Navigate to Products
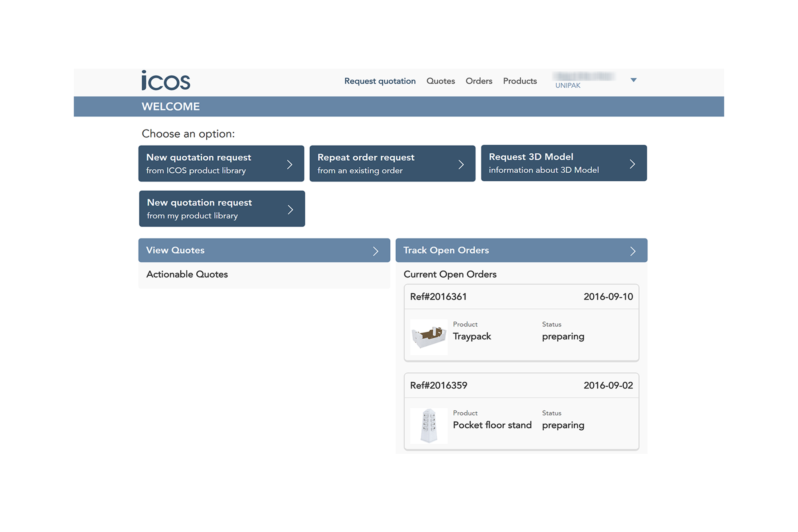The width and height of the screenshot is (798, 532). pos(520,81)
